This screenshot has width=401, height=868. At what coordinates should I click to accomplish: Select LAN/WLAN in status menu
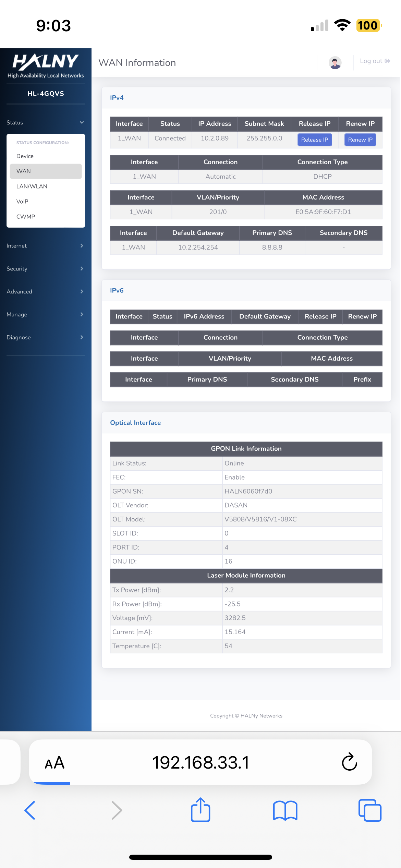[x=32, y=186]
